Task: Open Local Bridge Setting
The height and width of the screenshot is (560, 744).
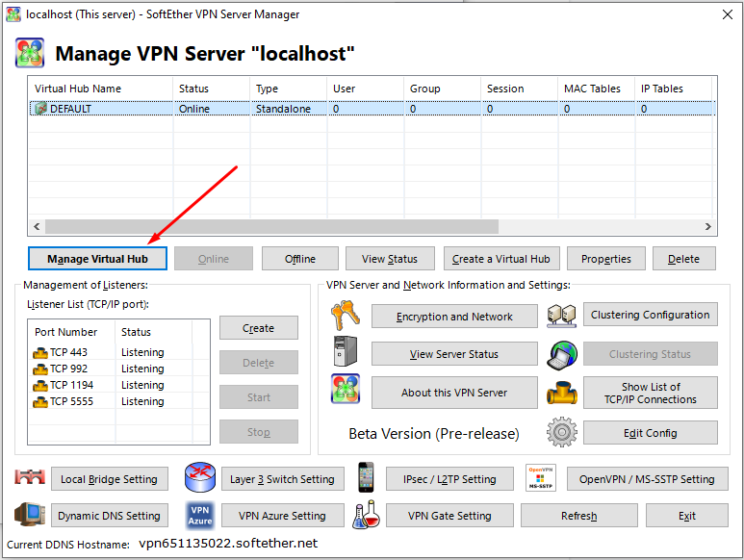Action: click(109, 479)
